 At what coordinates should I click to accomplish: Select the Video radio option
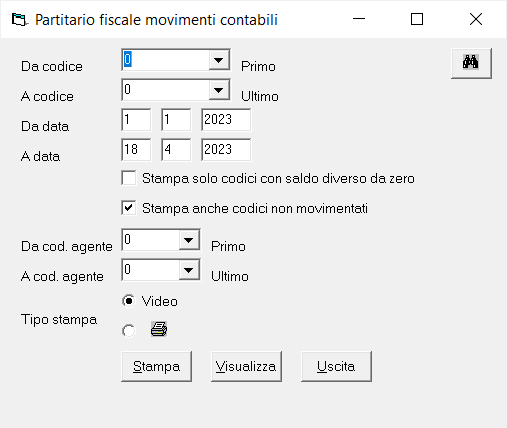pyautogui.click(x=129, y=301)
